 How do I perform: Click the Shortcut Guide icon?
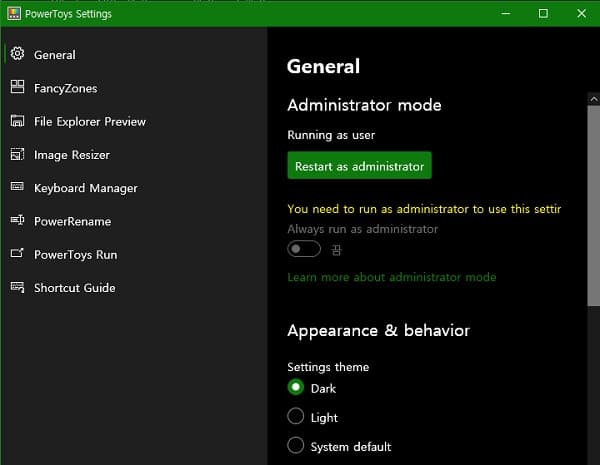pos(17,287)
